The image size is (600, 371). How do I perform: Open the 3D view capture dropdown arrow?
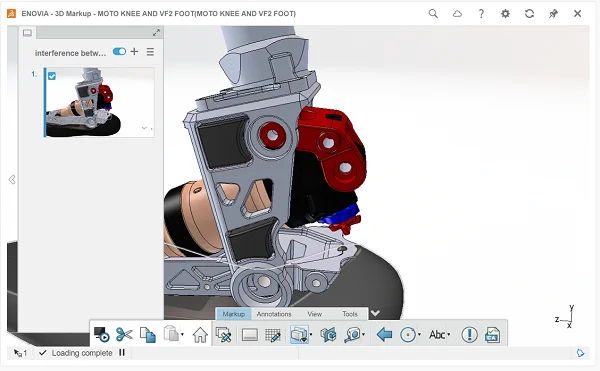click(x=311, y=335)
